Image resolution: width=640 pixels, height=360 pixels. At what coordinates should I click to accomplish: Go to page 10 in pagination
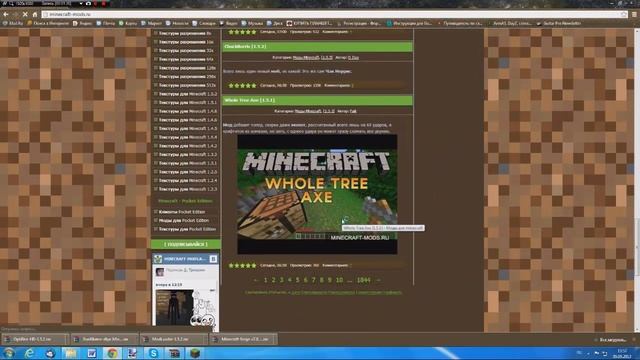[x=339, y=280]
